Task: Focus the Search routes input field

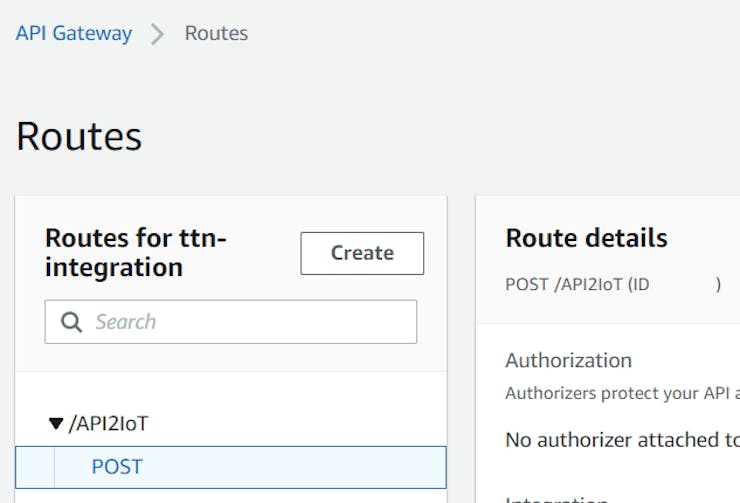Action: pyautogui.click(x=250, y=322)
